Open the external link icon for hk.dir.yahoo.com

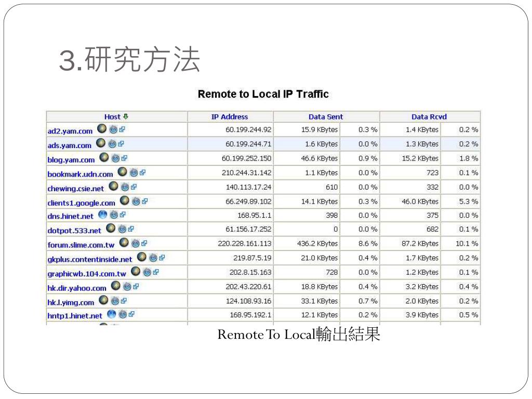click(136, 287)
